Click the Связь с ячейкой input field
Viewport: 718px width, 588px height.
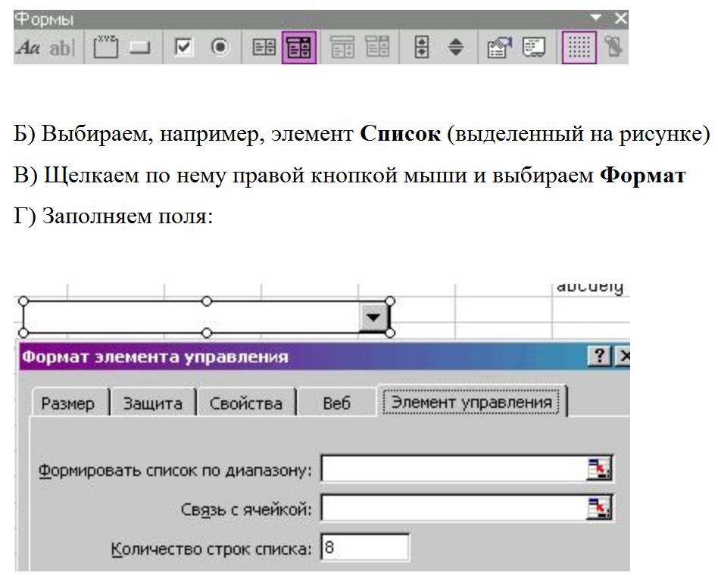pyautogui.click(x=454, y=508)
